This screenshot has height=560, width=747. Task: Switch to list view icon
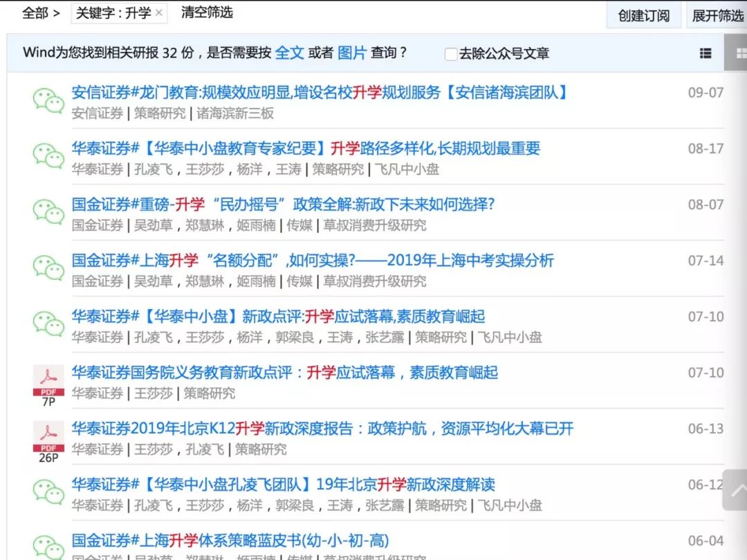pos(705,53)
